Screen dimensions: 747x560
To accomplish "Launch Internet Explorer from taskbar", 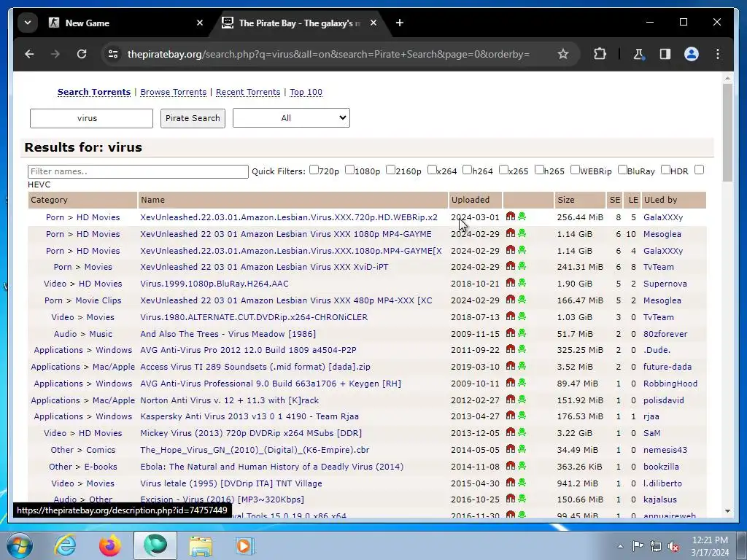I will [65, 545].
